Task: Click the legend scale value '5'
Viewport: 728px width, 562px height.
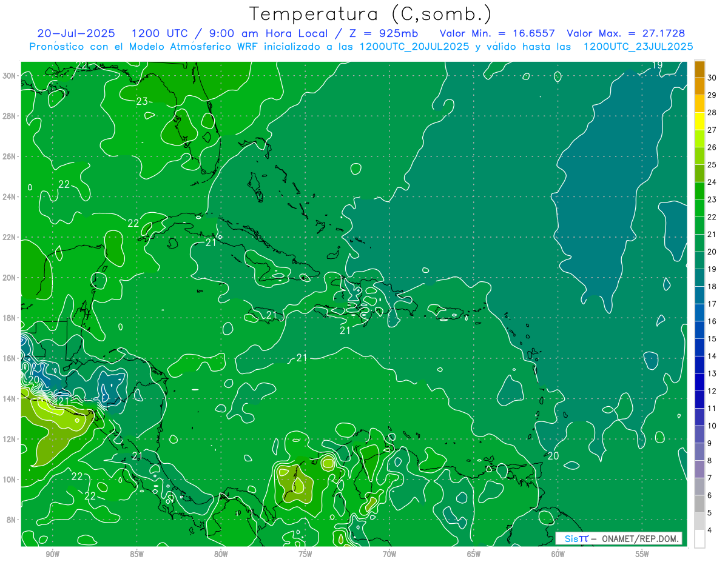Action: pyautogui.click(x=710, y=513)
